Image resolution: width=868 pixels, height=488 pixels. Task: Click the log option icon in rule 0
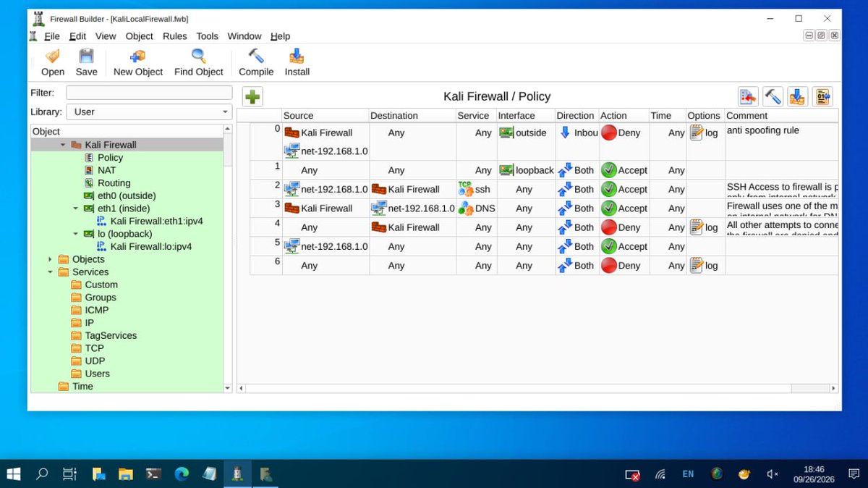697,132
